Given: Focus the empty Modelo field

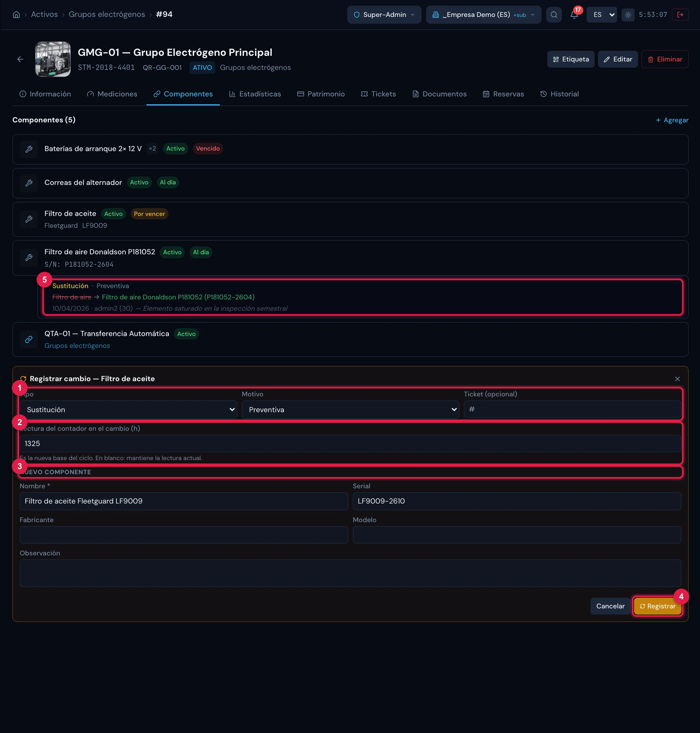Looking at the screenshot, I should [x=517, y=535].
